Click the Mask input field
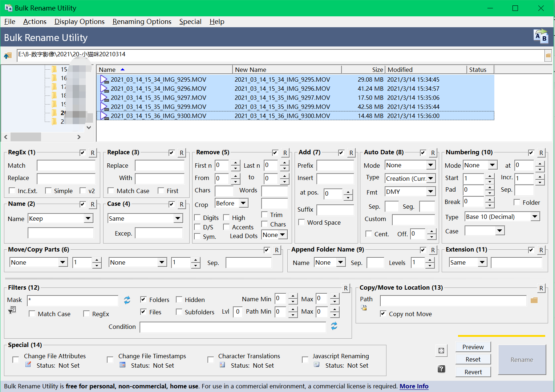 coord(73,300)
